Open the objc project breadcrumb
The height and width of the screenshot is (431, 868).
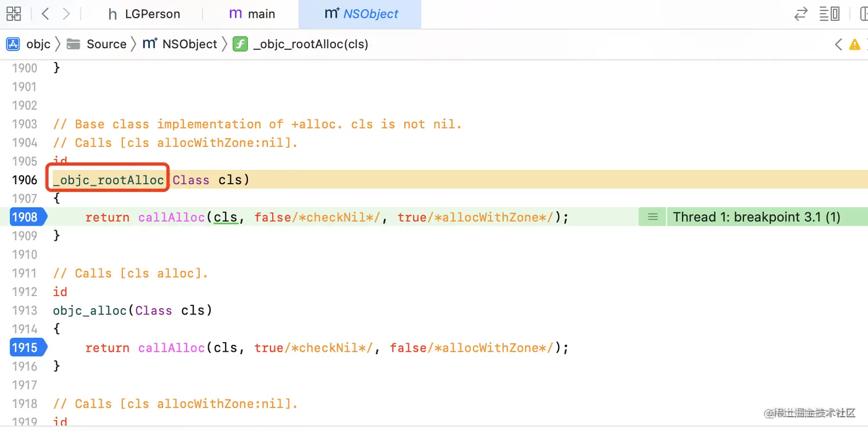[38, 44]
